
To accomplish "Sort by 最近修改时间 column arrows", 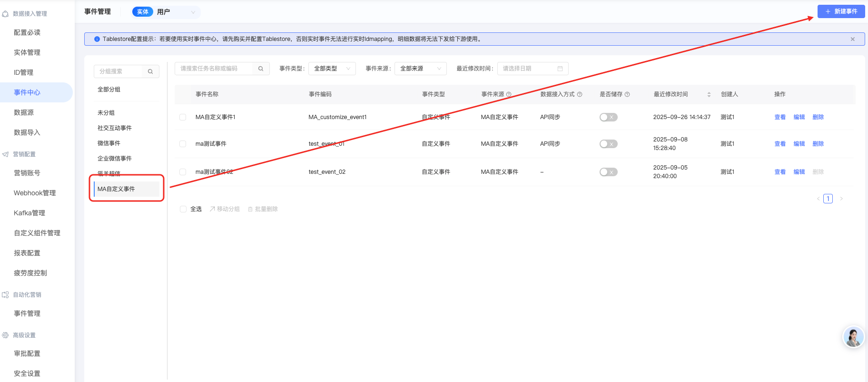I will pyautogui.click(x=709, y=94).
